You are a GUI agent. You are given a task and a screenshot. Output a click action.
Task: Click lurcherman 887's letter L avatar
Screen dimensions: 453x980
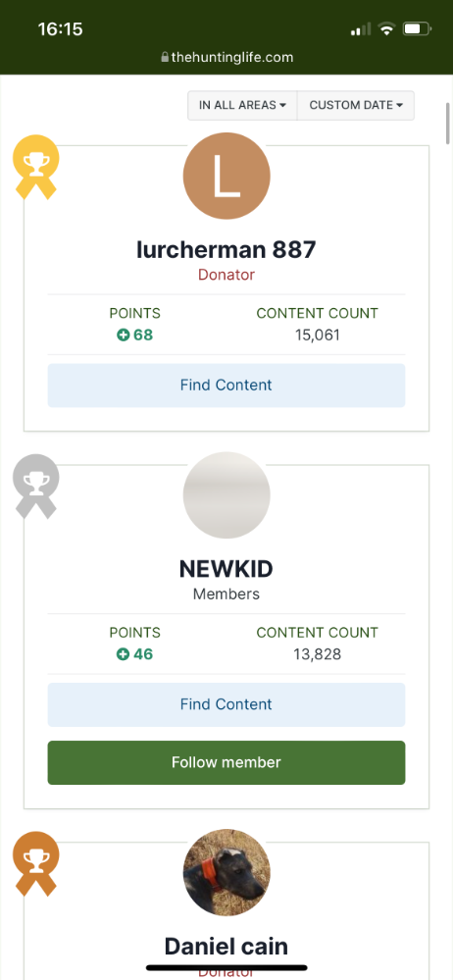tap(226, 176)
